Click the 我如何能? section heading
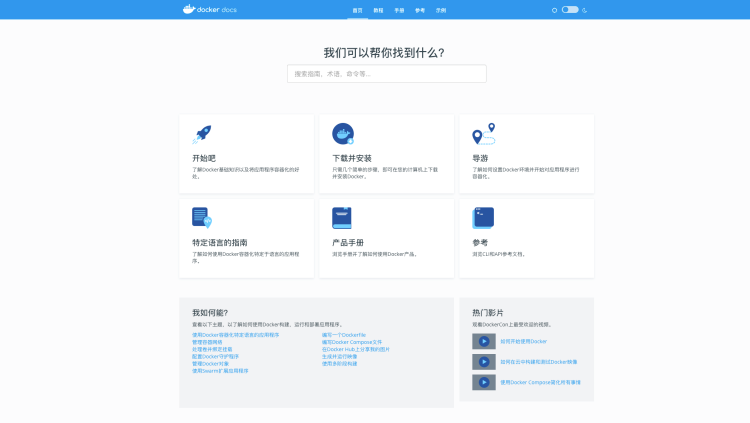The height and width of the screenshot is (423, 750). (210, 313)
